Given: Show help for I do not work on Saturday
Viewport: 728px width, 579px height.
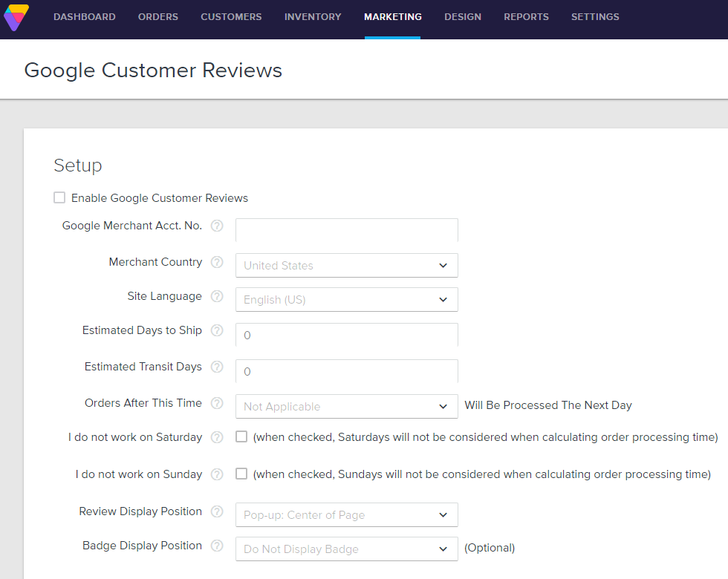Looking at the screenshot, I should (x=217, y=437).
